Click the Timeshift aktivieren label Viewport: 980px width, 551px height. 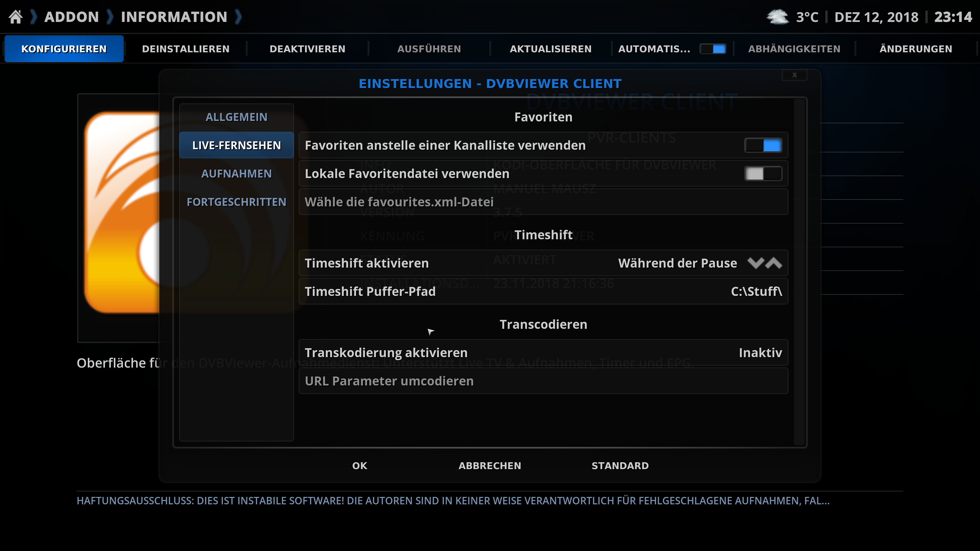tap(367, 263)
